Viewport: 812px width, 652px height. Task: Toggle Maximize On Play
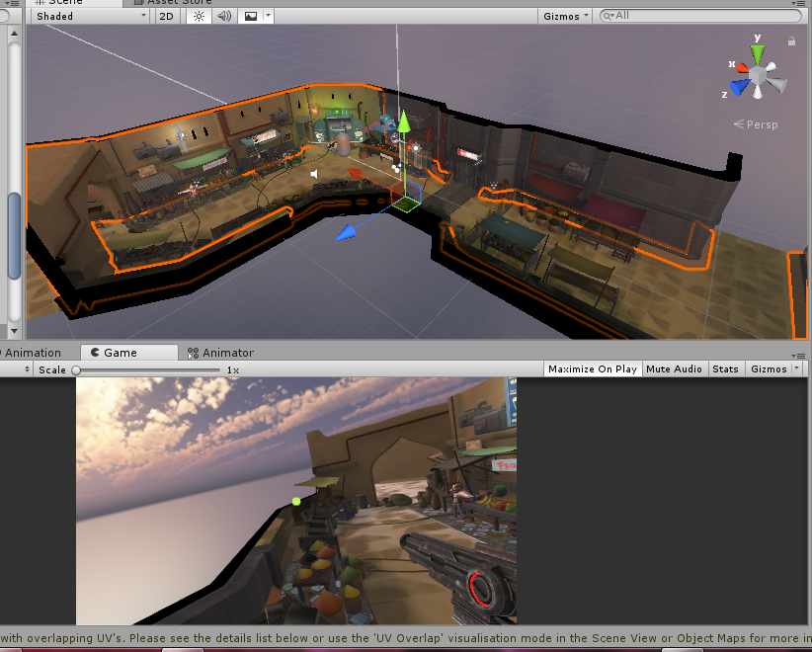click(x=593, y=368)
